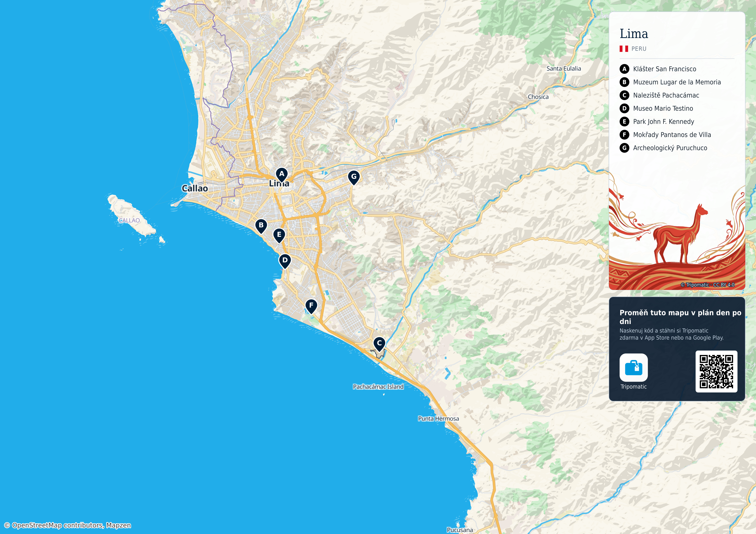This screenshot has height=534, width=756.
Task: Select Klášter San Francisco in the legend
Action: tap(658, 69)
